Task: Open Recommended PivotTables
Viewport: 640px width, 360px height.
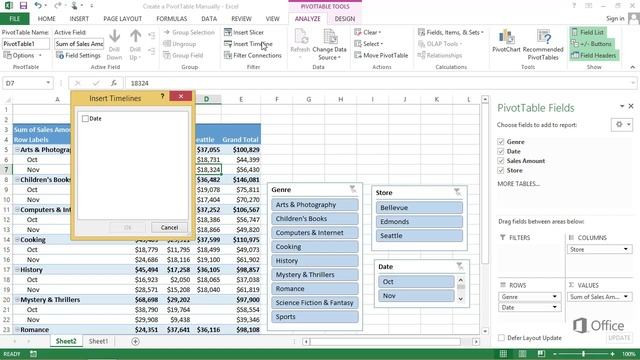Action: click(x=543, y=44)
